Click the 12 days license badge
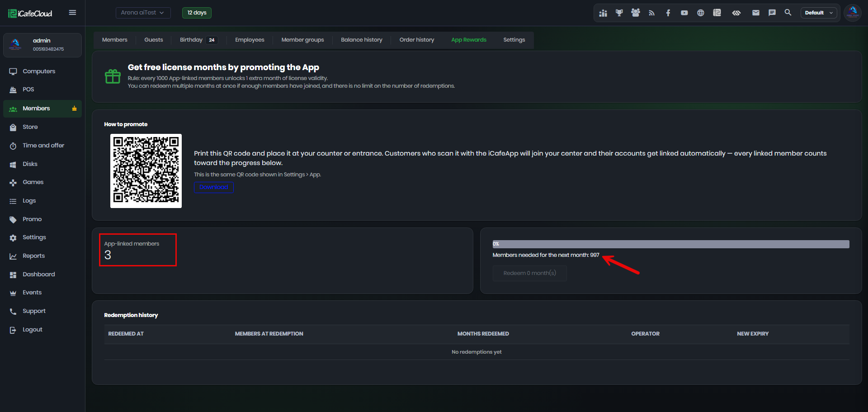 pos(197,13)
